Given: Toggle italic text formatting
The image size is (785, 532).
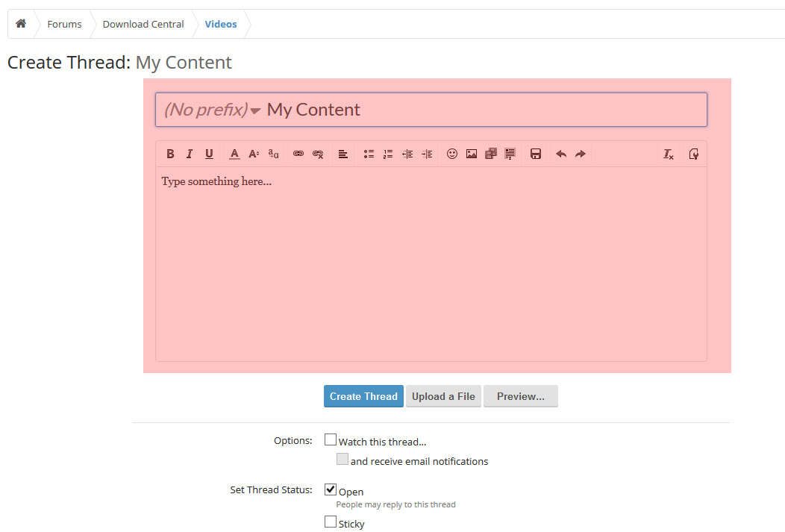Looking at the screenshot, I should [190, 154].
